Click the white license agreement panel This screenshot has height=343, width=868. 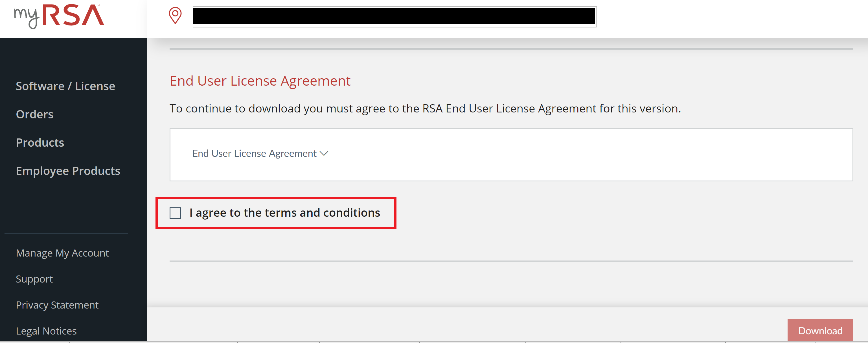coord(573,155)
